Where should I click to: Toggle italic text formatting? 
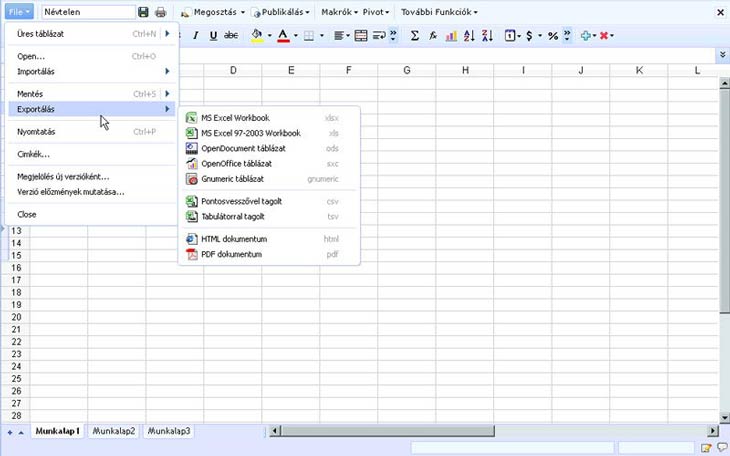[196, 36]
